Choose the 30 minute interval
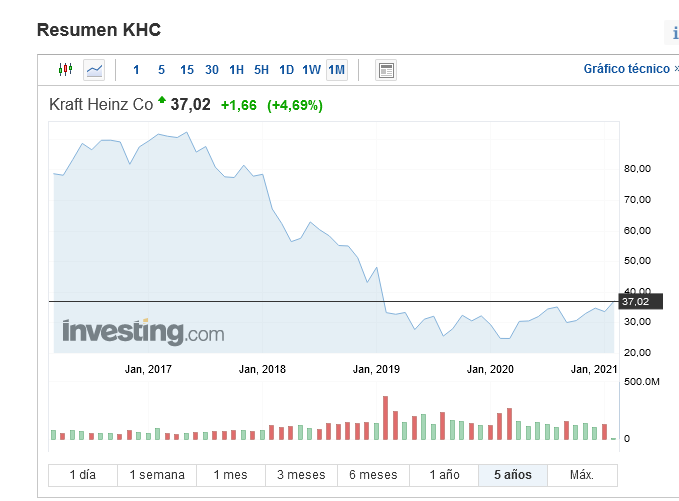679x501 pixels. (x=212, y=70)
